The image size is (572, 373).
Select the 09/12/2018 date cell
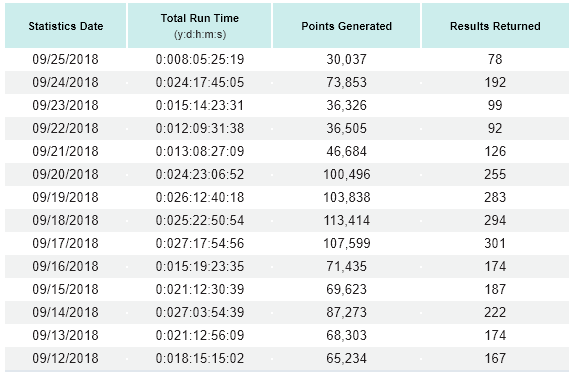pyautogui.click(x=66, y=358)
